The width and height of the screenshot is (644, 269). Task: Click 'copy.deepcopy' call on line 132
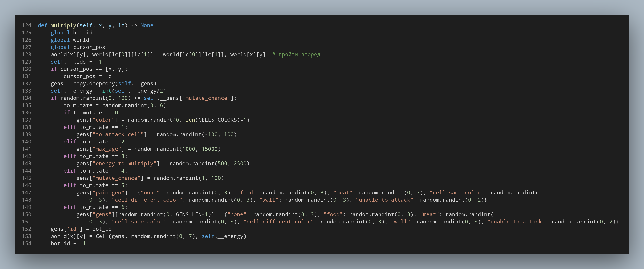click(94, 84)
